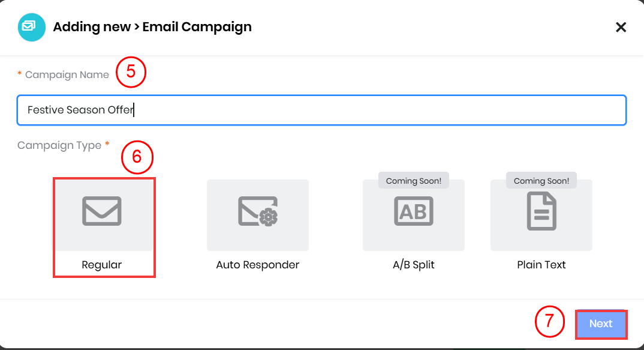
Task: Click the Campaign Name label
Action: coord(67,75)
